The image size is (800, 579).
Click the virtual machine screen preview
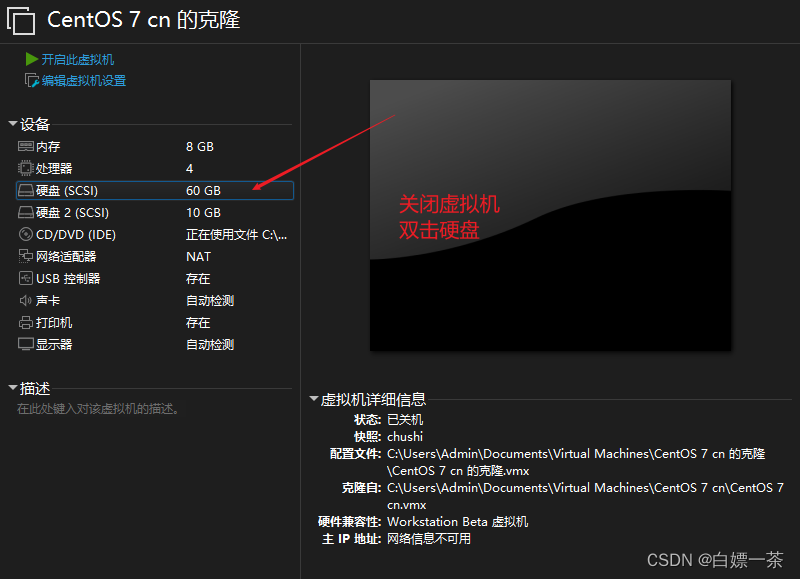551,215
